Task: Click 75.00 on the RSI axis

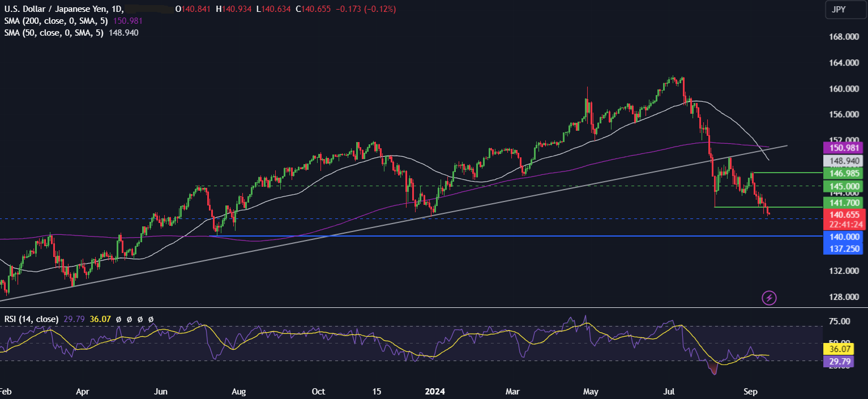Action: pyautogui.click(x=839, y=321)
